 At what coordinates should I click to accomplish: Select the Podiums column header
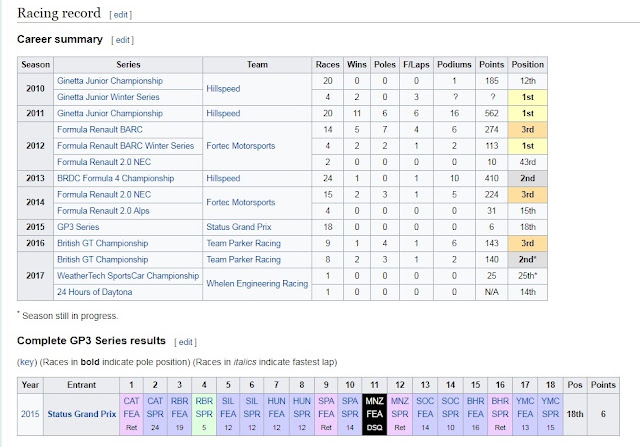[454, 65]
